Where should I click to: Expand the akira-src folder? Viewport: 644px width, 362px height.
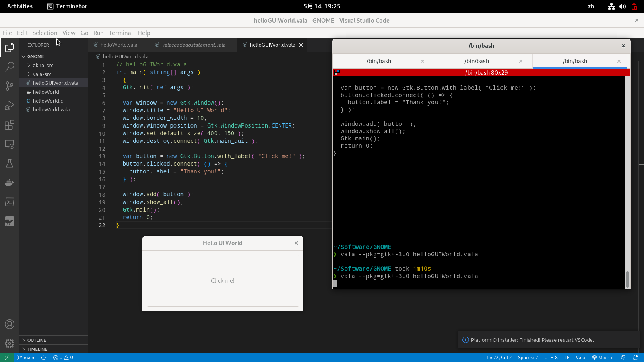pos(43,65)
